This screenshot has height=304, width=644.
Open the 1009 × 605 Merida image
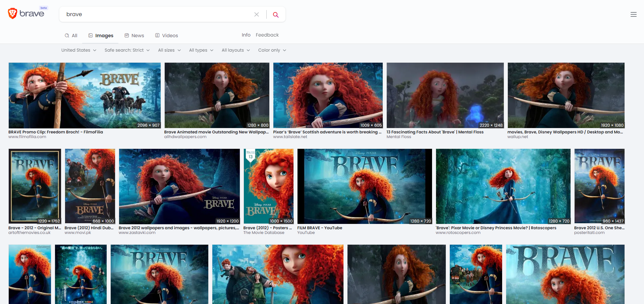click(328, 96)
